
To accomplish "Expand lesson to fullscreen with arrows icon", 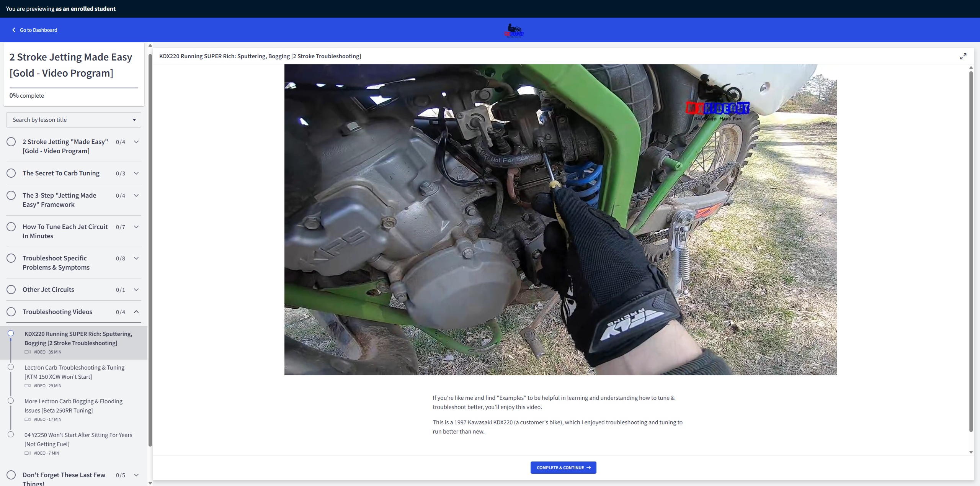I will click(x=963, y=56).
